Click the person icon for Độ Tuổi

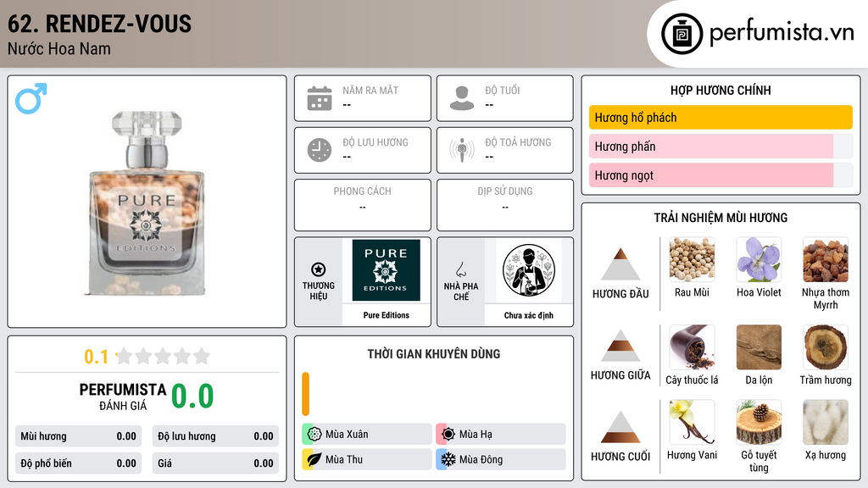[x=462, y=98]
